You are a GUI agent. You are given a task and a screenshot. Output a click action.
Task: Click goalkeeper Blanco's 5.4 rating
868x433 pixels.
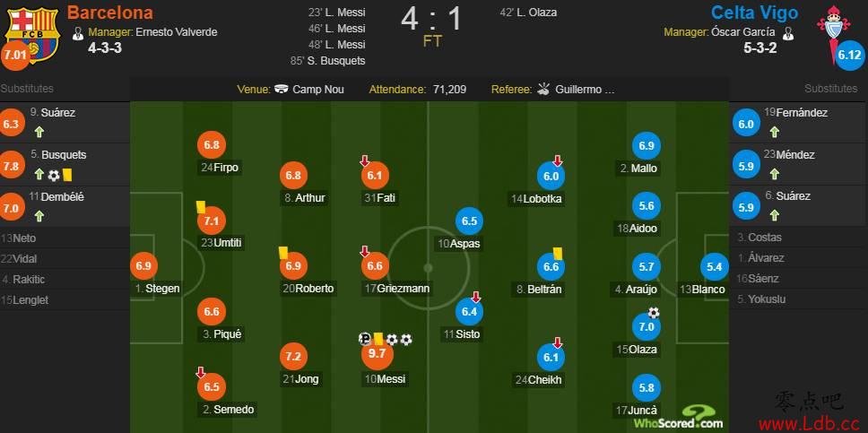(x=714, y=267)
